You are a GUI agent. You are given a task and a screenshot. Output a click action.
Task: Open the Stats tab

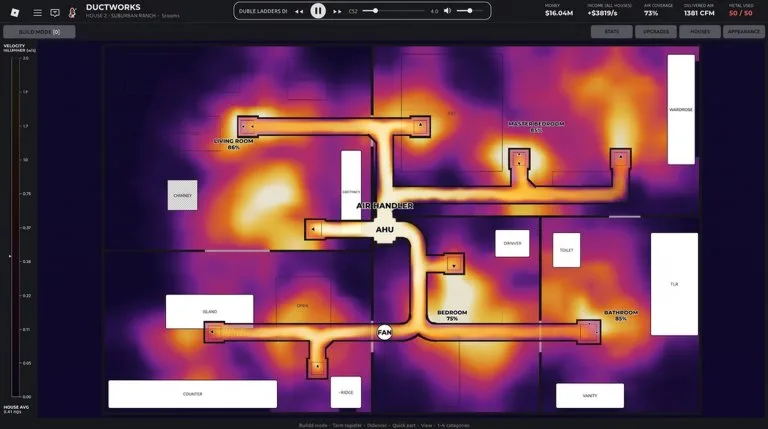611,32
